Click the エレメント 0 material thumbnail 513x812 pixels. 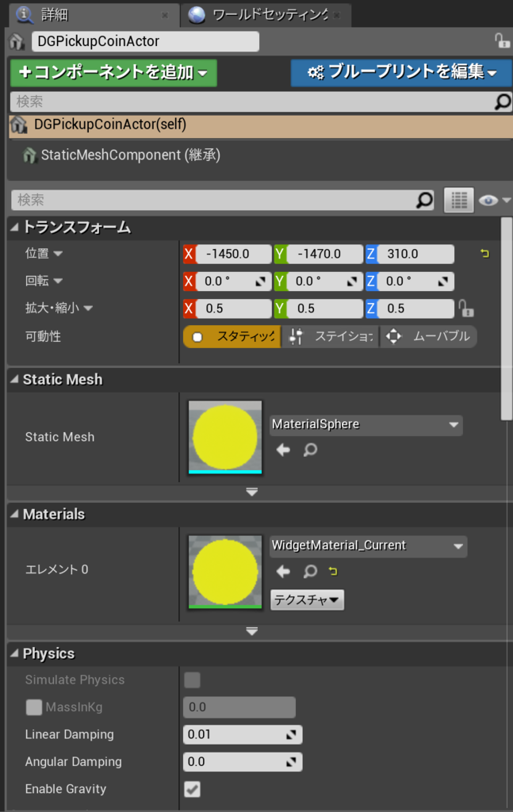pos(225,572)
